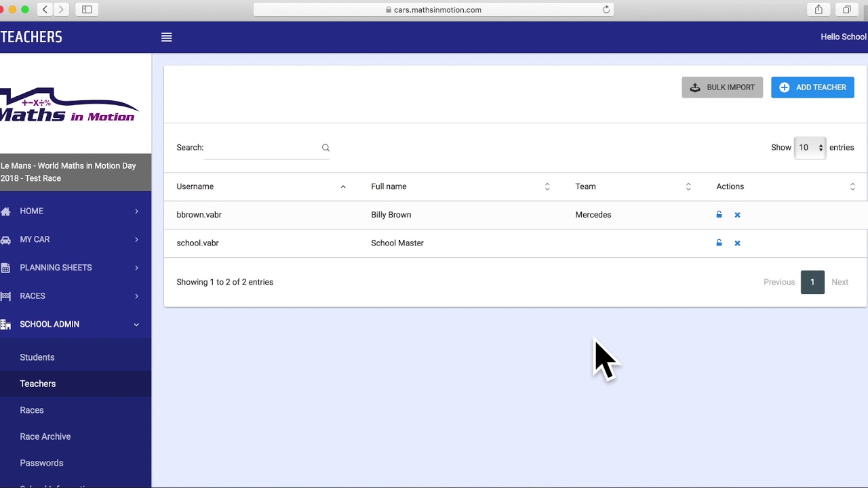
Task: Toggle the hamburger sidebar menu icon
Action: pos(166,37)
